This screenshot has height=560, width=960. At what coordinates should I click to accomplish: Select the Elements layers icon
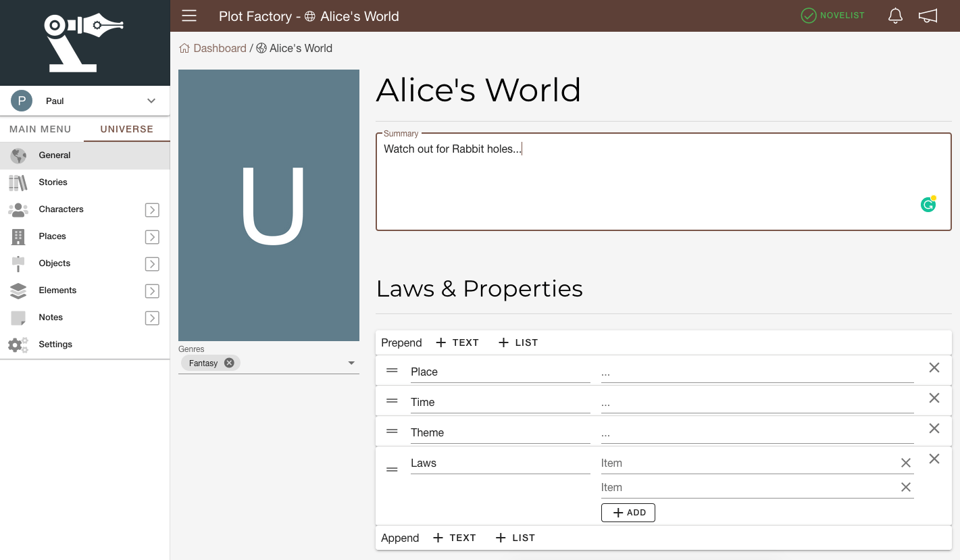click(x=18, y=290)
